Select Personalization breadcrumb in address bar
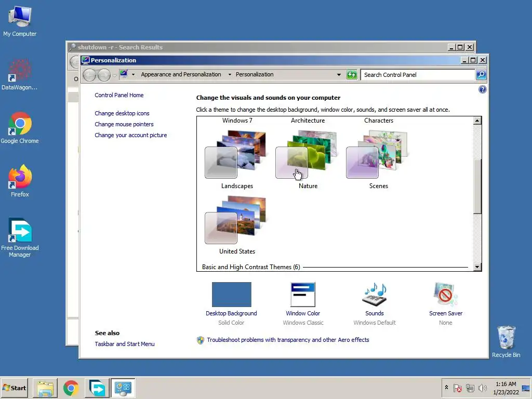This screenshot has width=532, height=399. coord(255,74)
